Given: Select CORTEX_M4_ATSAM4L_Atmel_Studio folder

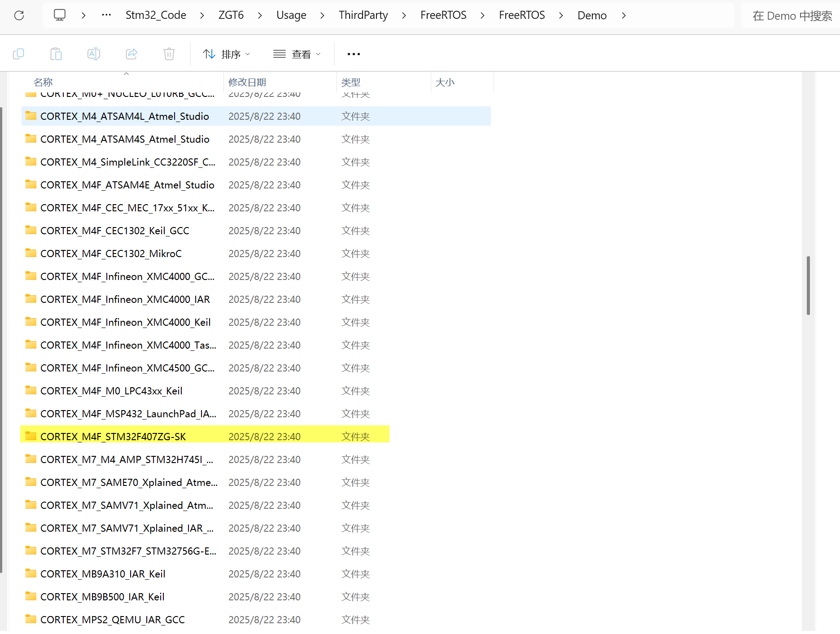Looking at the screenshot, I should [x=256, y=116].
